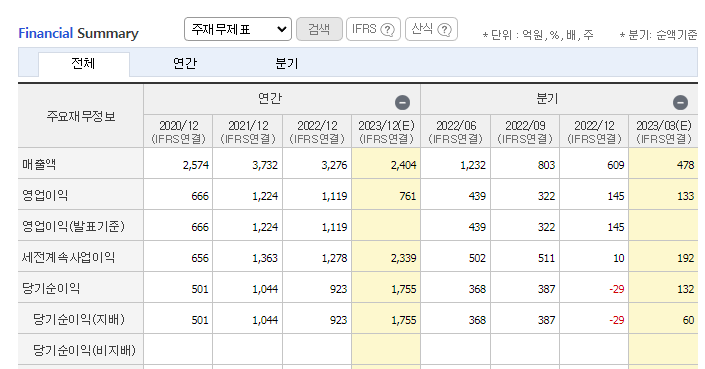The height and width of the screenshot is (369, 705).
Task: Open the question mark help in the IFRS button
Action: 387,30
